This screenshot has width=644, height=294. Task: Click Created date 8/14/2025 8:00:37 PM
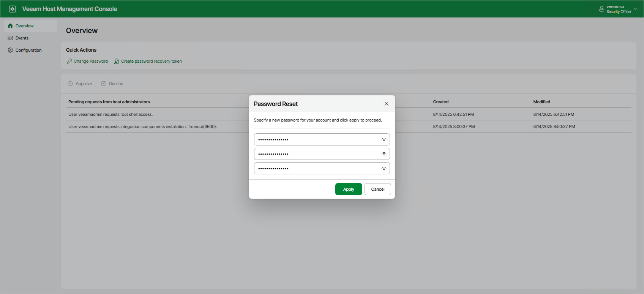454,126
